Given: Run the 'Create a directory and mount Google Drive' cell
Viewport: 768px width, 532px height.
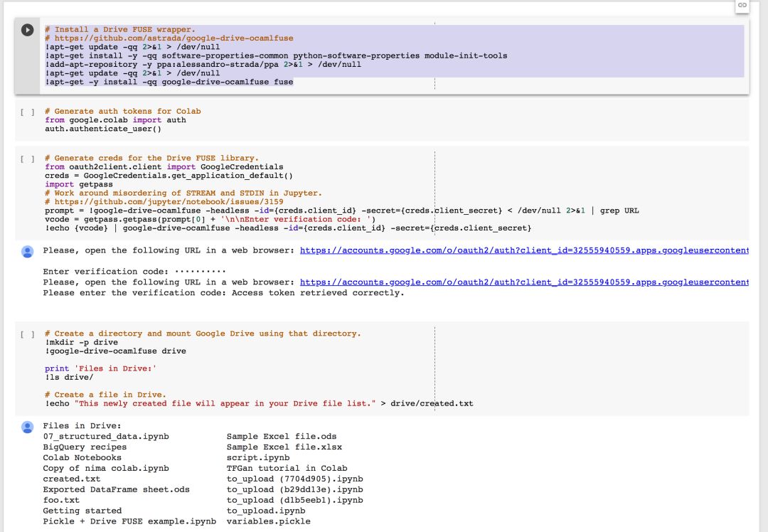Looking at the screenshot, I should click(x=28, y=334).
